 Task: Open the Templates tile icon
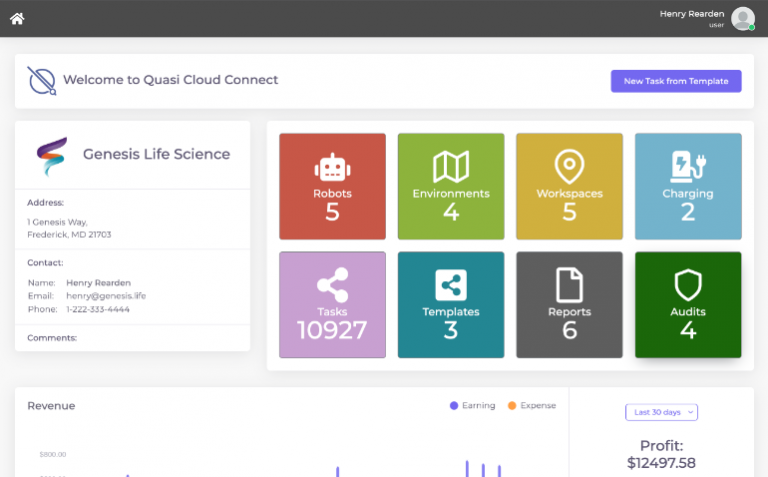point(451,285)
